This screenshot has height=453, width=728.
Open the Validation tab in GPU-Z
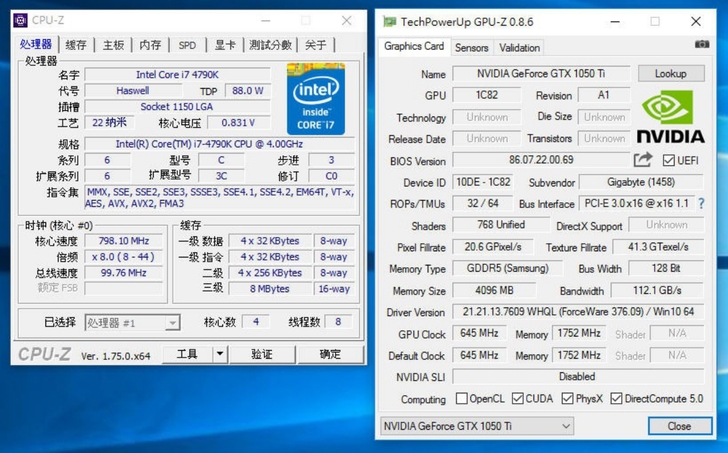(519, 48)
